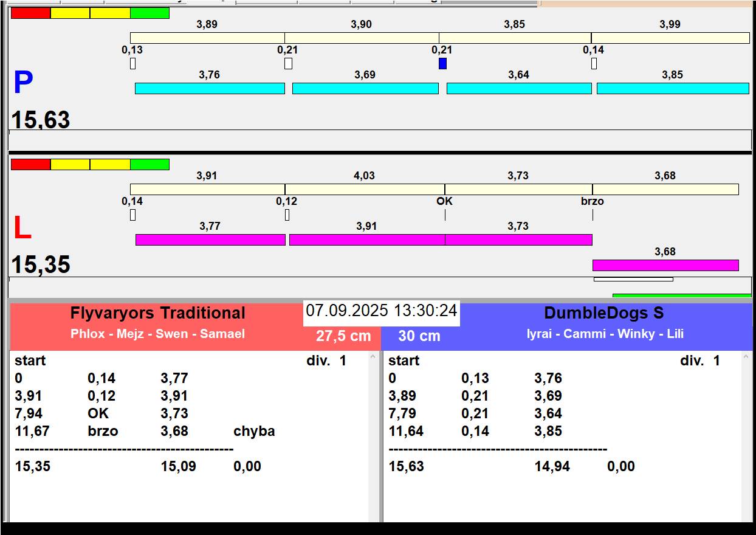756x535 pixels.
Task: Click the green start light in lane L
Action: [x=149, y=164]
